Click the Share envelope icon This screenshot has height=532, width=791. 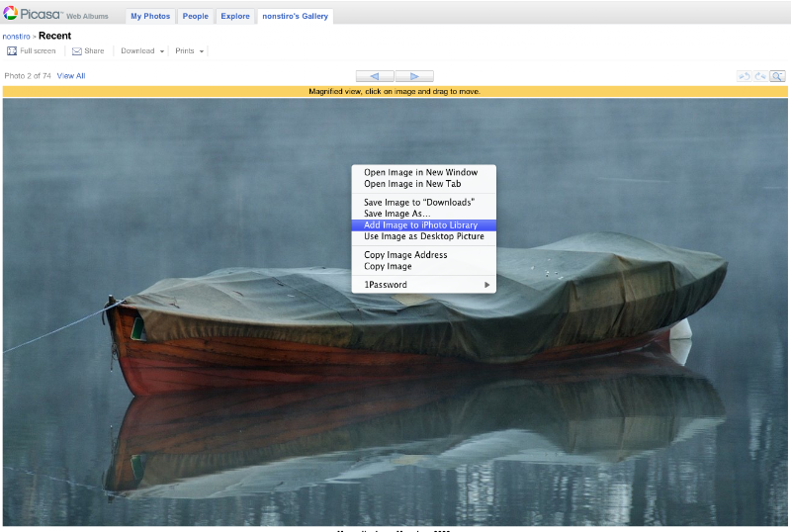tap(77, 51)
